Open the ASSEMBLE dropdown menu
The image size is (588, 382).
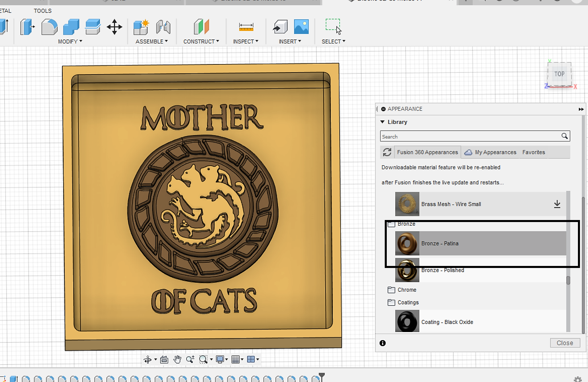click(151, 42)
